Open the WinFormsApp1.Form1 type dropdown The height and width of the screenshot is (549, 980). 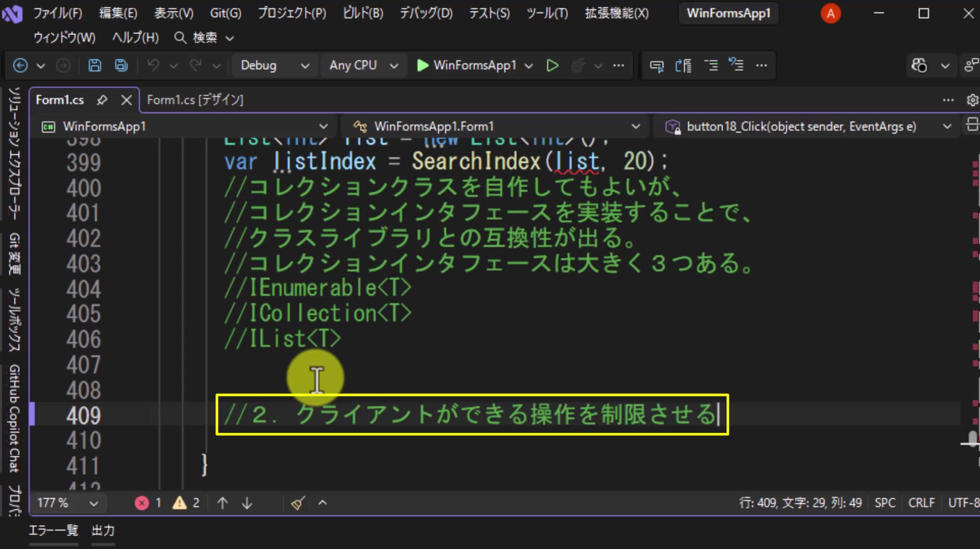pos(495,126)
